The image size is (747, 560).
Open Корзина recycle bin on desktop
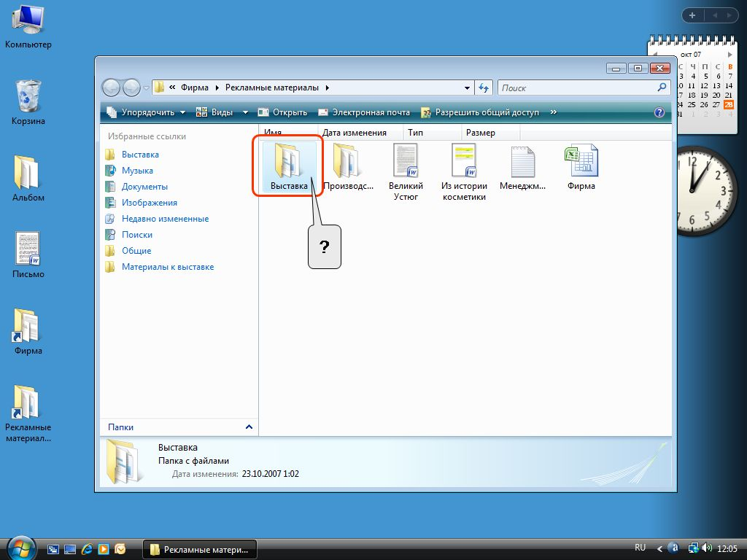[28, 102]
